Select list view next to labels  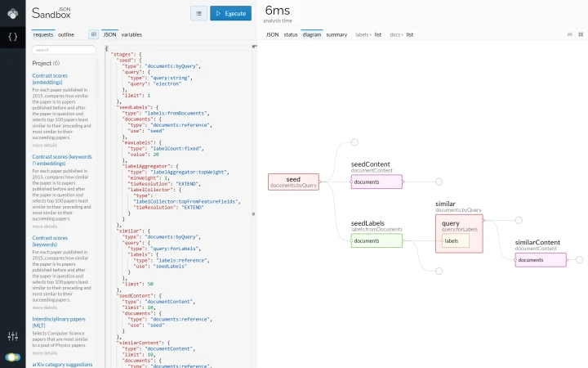point(378,34)
